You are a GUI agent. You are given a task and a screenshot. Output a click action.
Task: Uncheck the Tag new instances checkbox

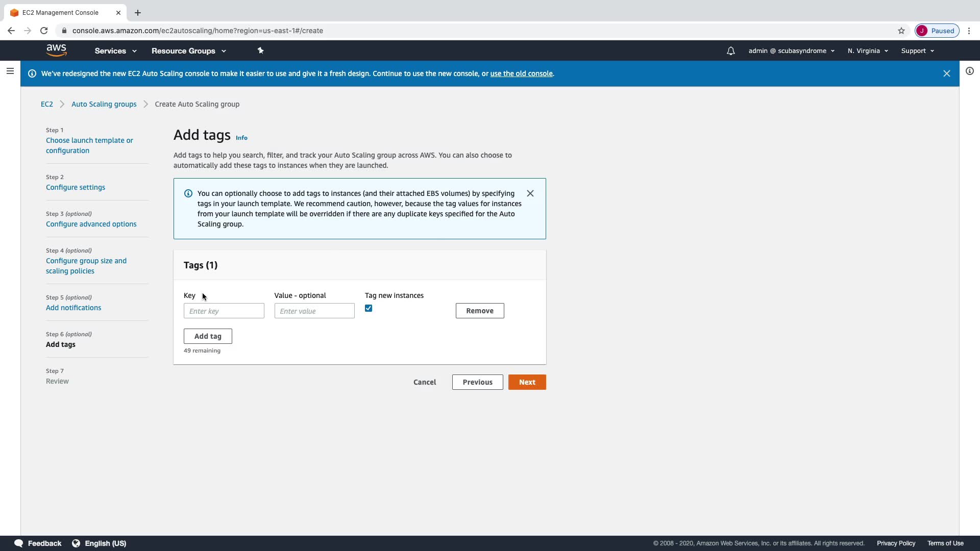369,308
